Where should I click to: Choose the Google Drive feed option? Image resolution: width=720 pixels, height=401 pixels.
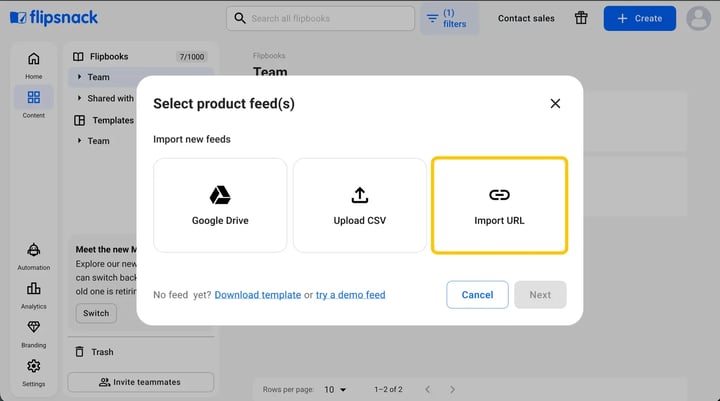(x=220, y=205)
